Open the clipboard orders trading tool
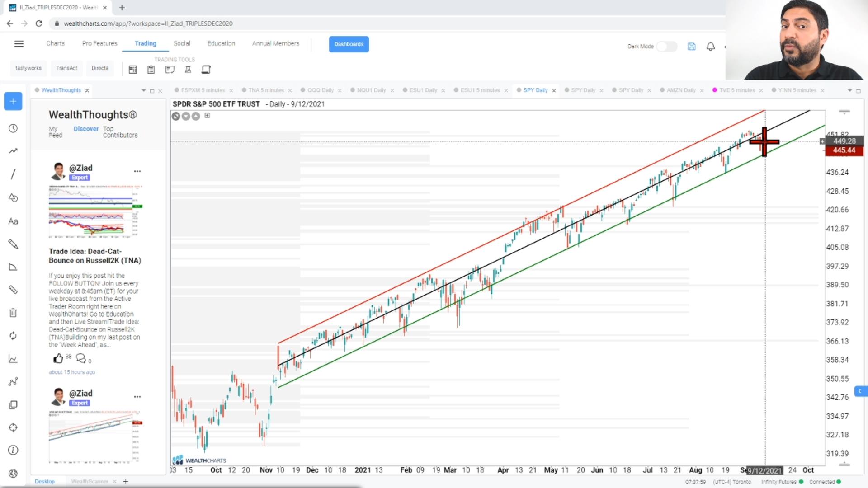The width and height of the screenshot is (868, 488). point(151,70)
